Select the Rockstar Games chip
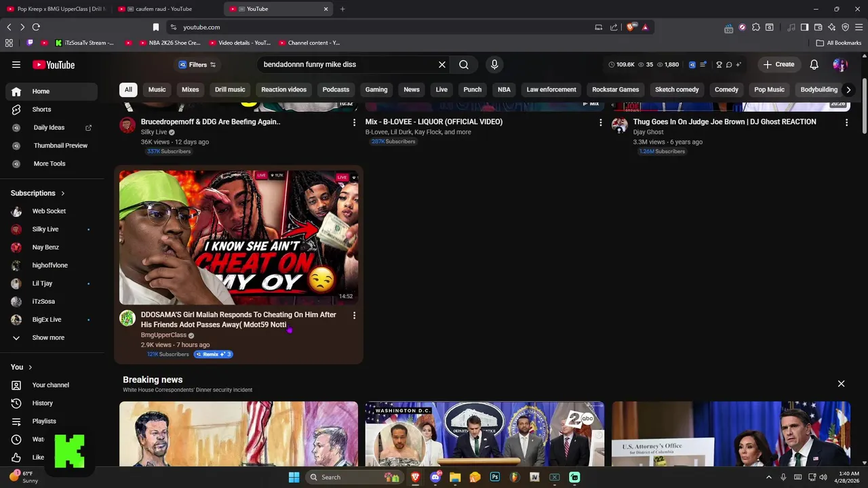The height and width of the screenshot is (488, 868). pyautogui.click(x=616, y=89)
